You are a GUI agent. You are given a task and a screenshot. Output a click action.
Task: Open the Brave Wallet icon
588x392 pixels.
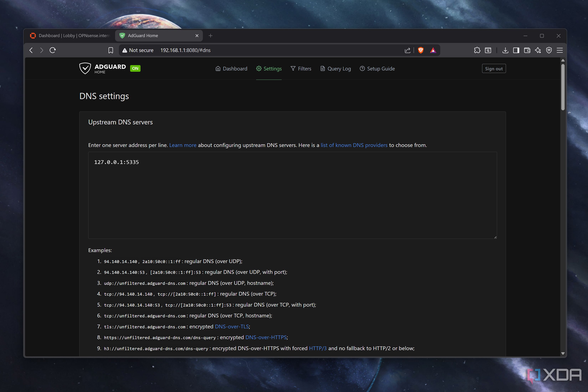pyautogui.click(x=527, y=50)
